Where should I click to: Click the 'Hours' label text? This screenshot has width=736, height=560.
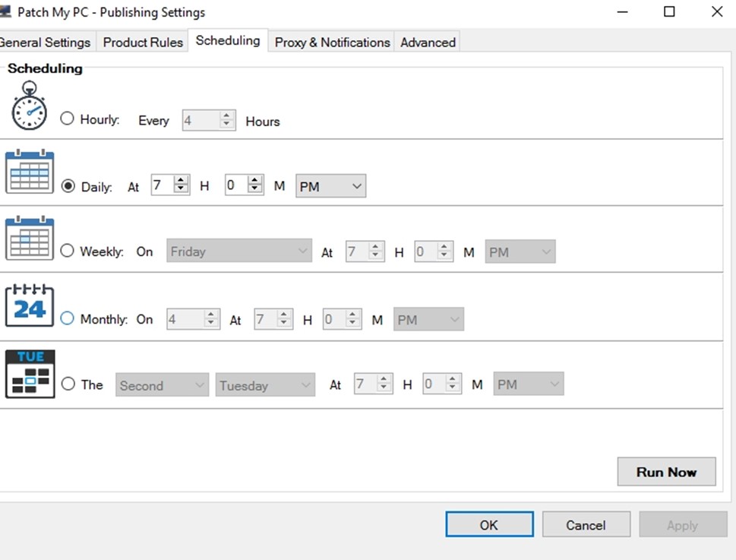[x=263, y=122]
